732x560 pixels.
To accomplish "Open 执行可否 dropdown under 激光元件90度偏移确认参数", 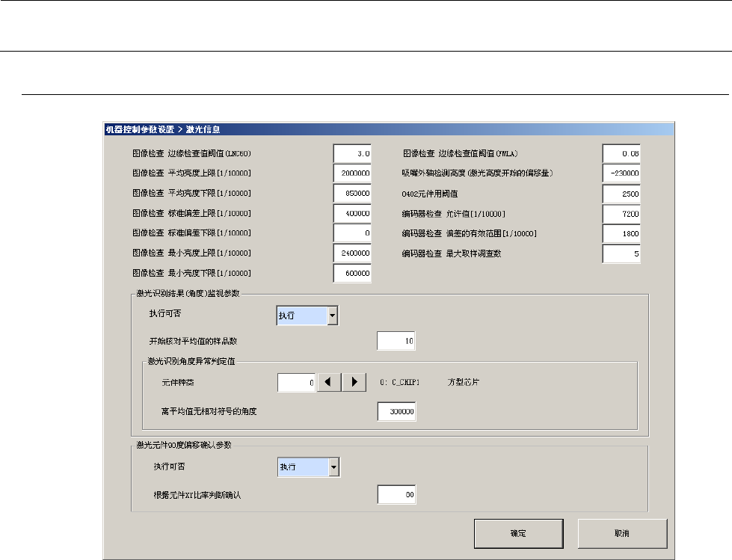I will [333, 467].
